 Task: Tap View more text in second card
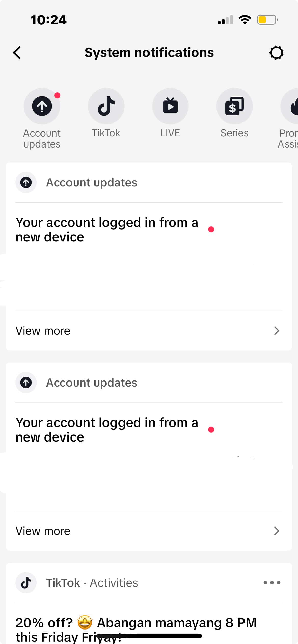(x=43, y=531)
